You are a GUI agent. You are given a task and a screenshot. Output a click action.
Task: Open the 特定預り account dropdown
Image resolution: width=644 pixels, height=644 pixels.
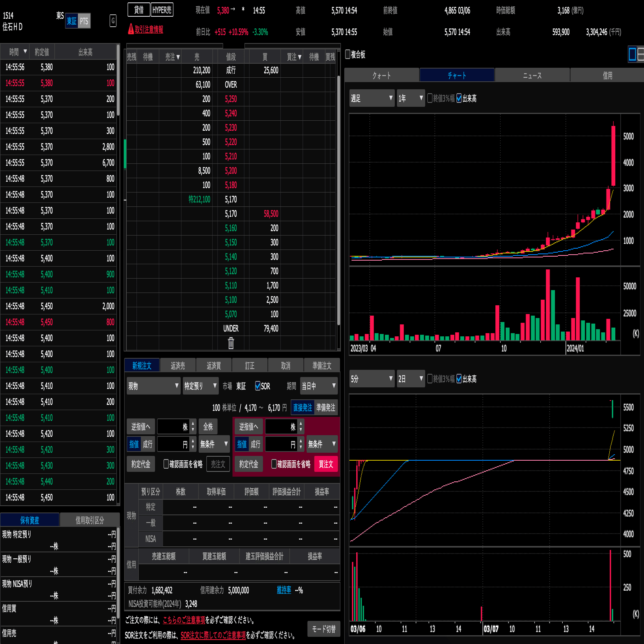tap(201, 386)
